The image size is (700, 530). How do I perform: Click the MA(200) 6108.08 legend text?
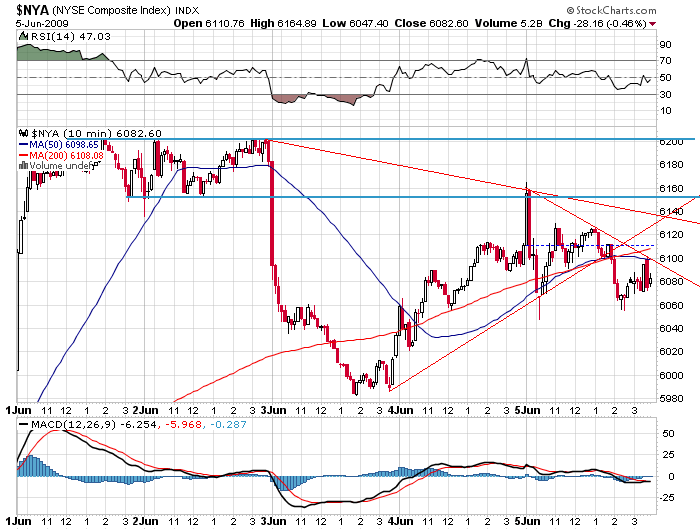click(67, 155)
